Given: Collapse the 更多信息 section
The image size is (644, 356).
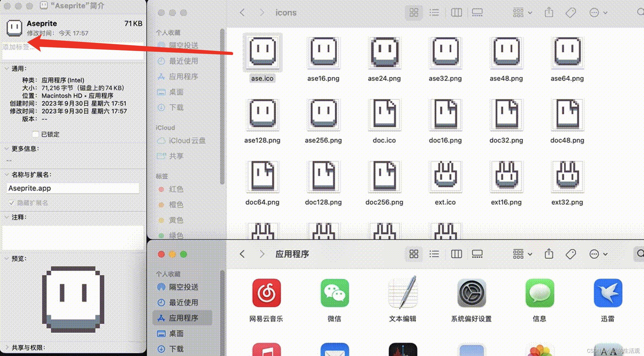Looking at the screenshot, I should tap(7, 149).
